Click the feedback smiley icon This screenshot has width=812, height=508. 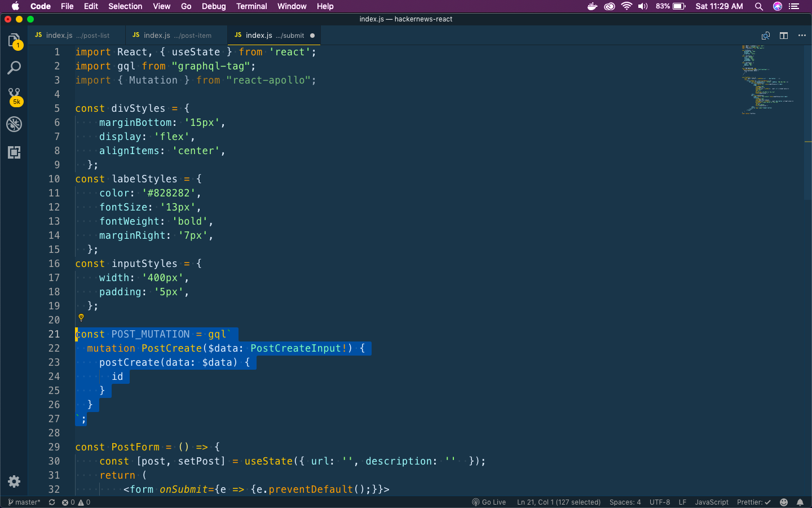click(x=784, y=502)
